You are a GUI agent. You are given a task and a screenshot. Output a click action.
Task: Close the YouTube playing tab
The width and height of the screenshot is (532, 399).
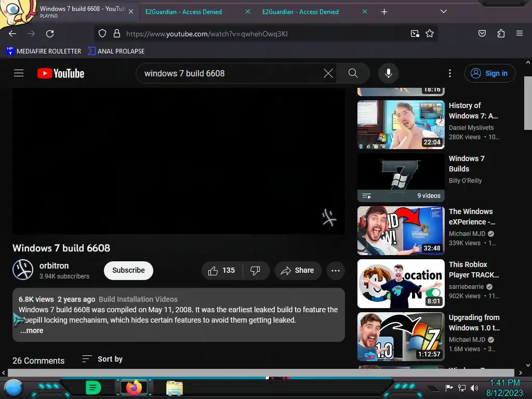pos(131,11)
